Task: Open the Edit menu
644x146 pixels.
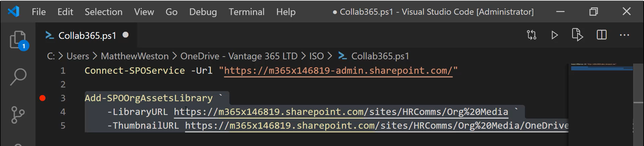Action: coord(65,12)
